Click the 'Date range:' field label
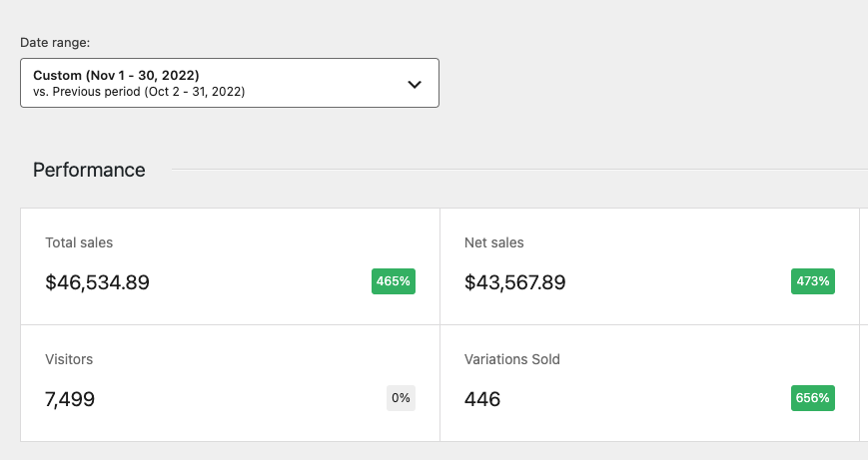 click(55, 42)
